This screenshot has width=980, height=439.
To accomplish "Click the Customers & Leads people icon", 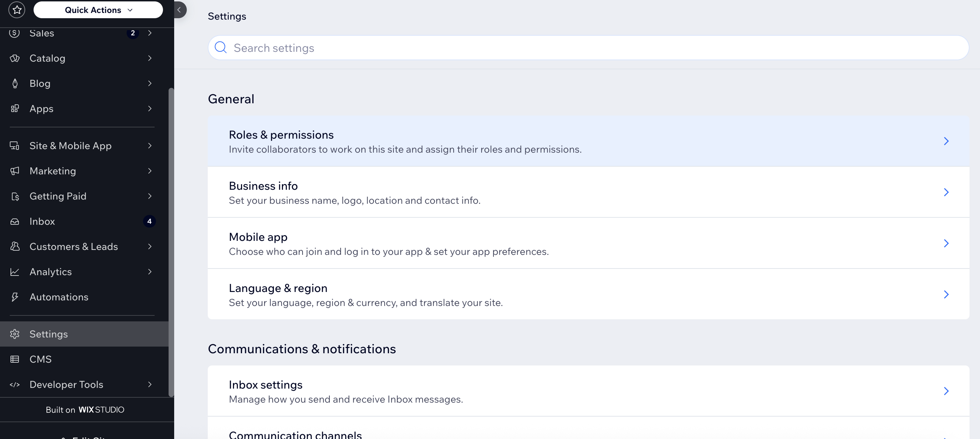I will pos(14,246).
